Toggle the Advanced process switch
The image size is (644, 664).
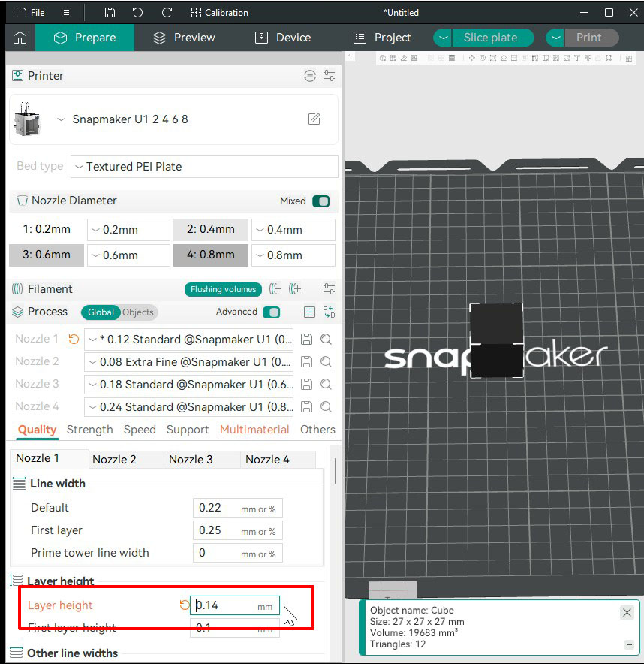point(271,312)
